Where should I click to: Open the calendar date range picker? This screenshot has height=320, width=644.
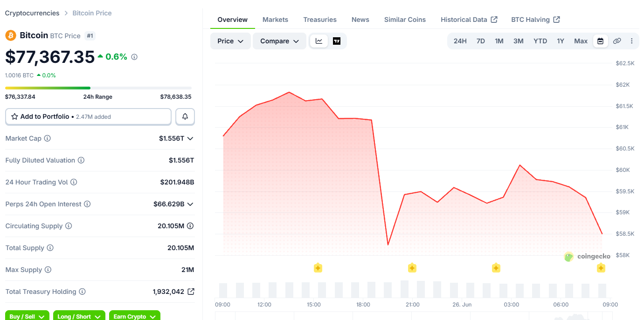(600, 41)
